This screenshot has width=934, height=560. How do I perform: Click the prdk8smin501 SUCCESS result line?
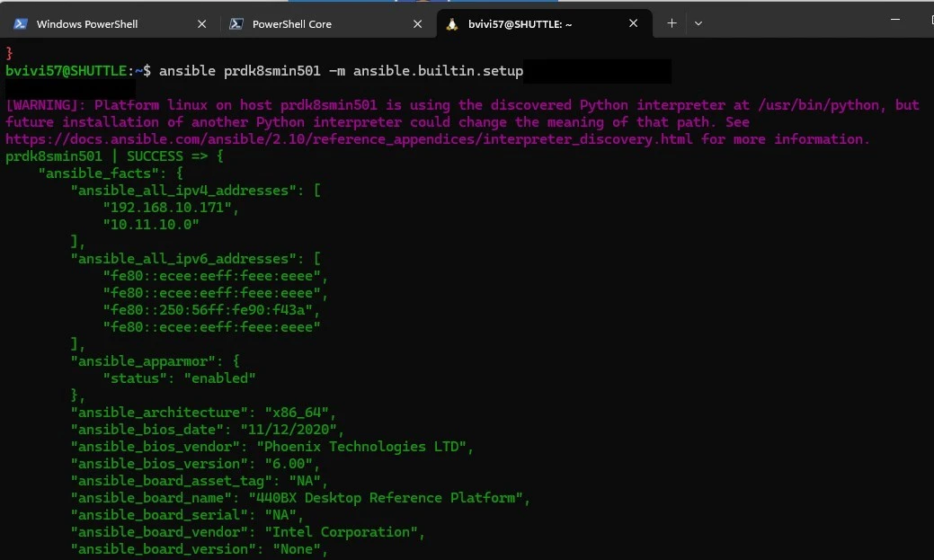(x=113, y=156)
